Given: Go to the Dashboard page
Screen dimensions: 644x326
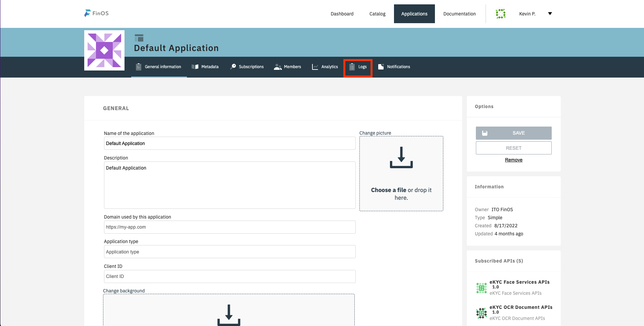Looking at the screenshot, I should pos(342,14).
